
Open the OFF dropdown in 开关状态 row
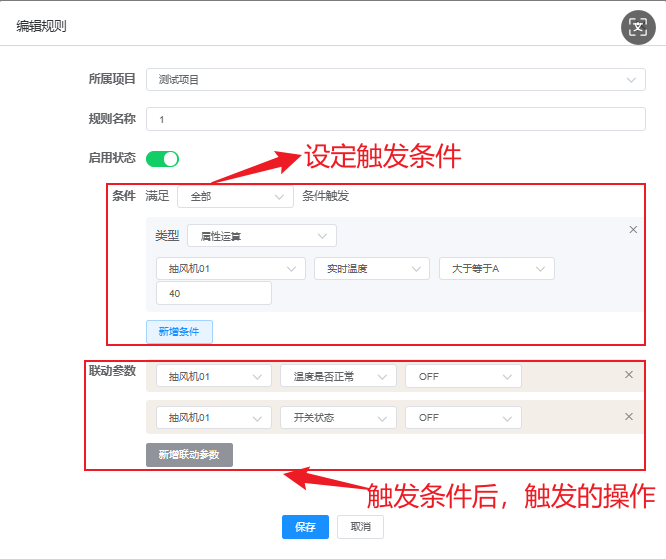tap(463, 418)
